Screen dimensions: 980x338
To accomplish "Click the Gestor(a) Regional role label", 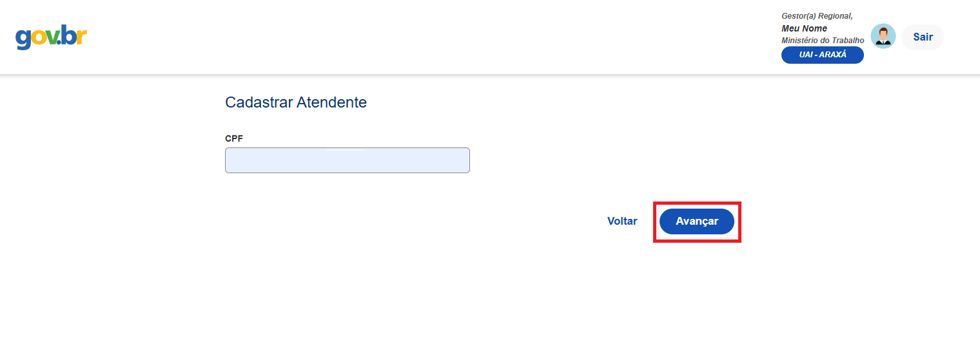I will (817, 16).
